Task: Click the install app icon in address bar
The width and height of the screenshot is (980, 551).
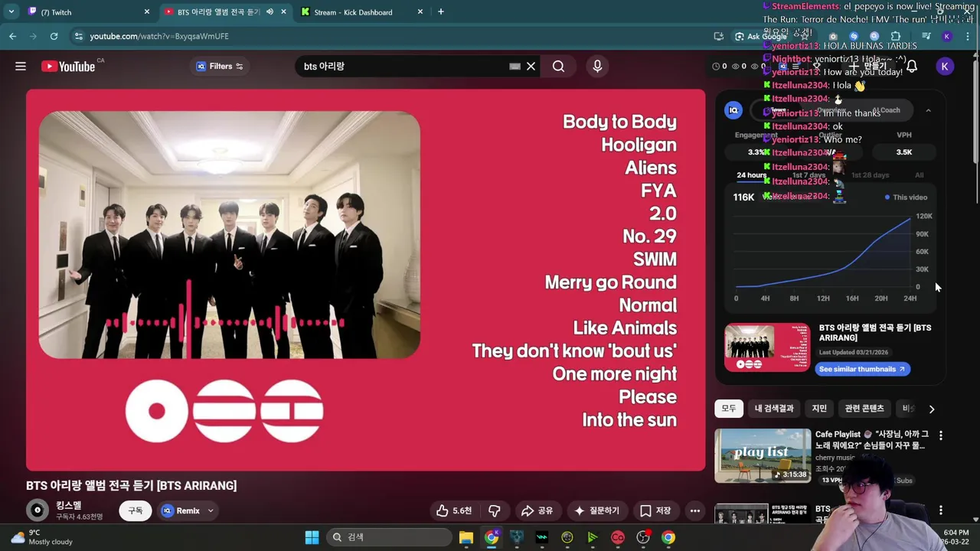Action: [718, 36]
